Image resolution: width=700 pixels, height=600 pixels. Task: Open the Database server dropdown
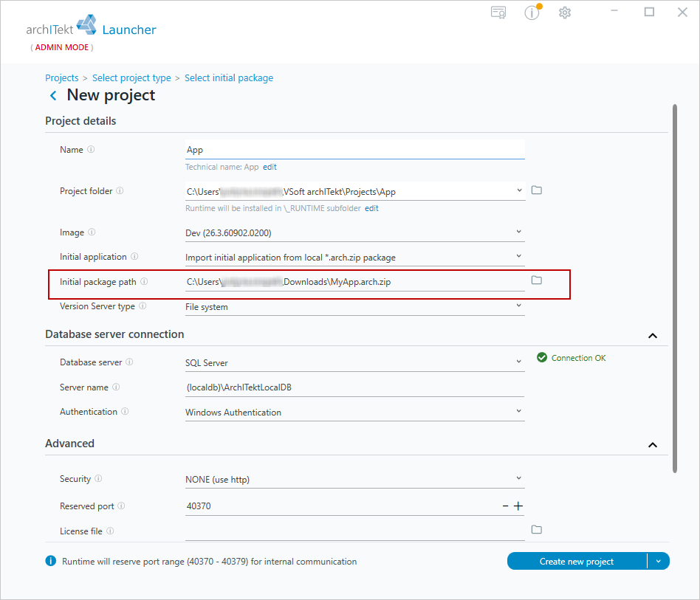(519, 362)
